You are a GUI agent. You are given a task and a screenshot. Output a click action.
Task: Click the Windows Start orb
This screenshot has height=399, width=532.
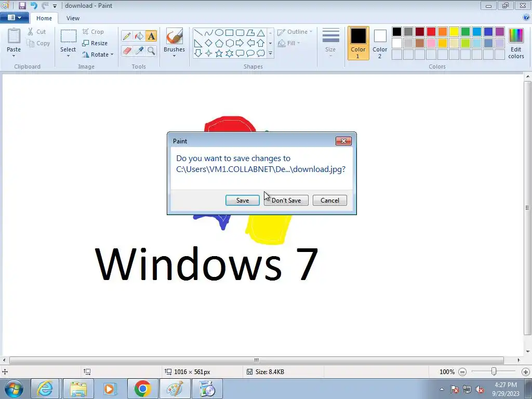pyautogui.click(x=14, y=389)
